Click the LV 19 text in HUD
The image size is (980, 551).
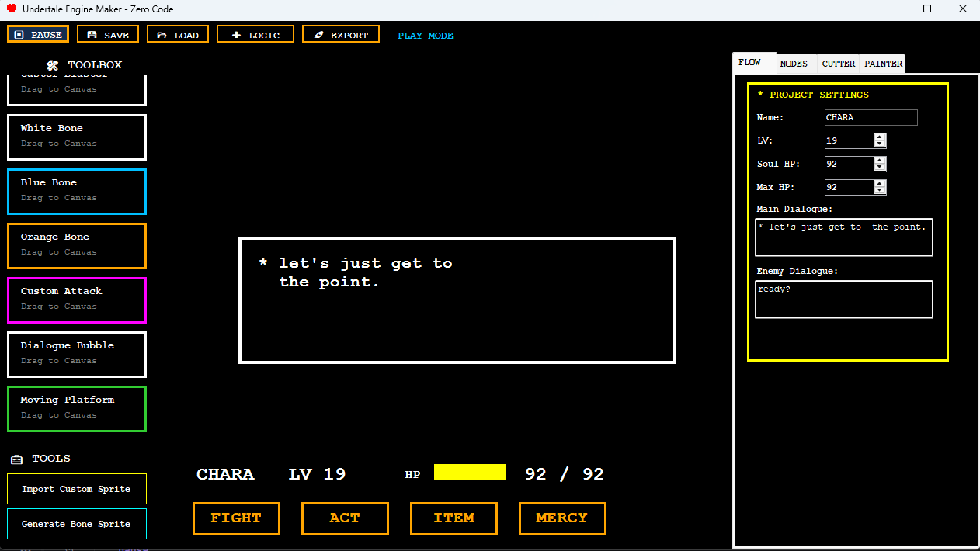pos(317,474)
